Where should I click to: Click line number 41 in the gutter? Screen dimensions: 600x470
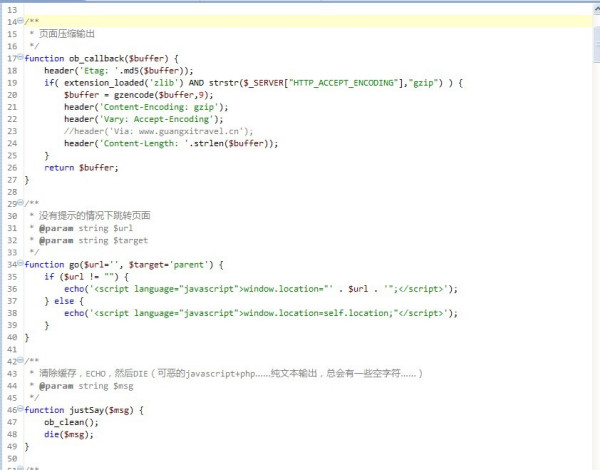coord(12,349)
